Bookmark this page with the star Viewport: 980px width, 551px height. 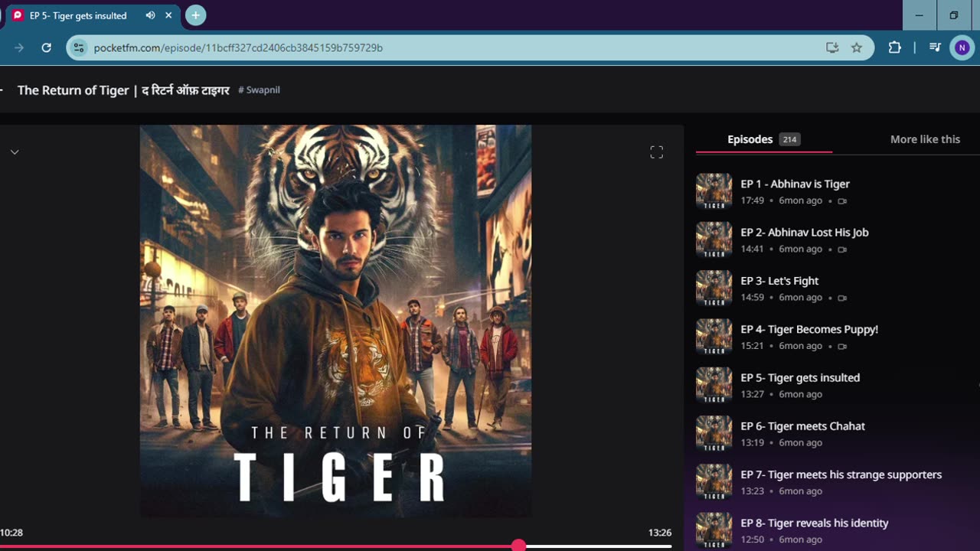(857, 47)
